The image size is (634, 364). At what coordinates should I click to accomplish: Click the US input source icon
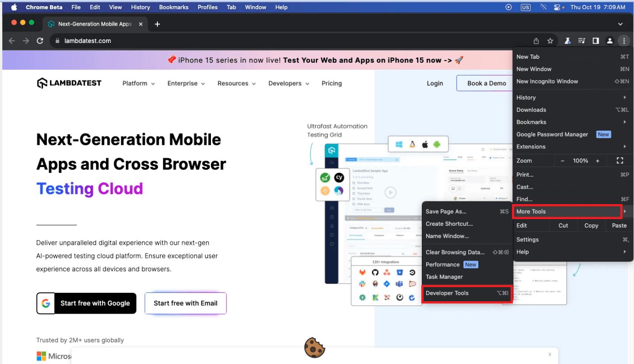point(525,7)
